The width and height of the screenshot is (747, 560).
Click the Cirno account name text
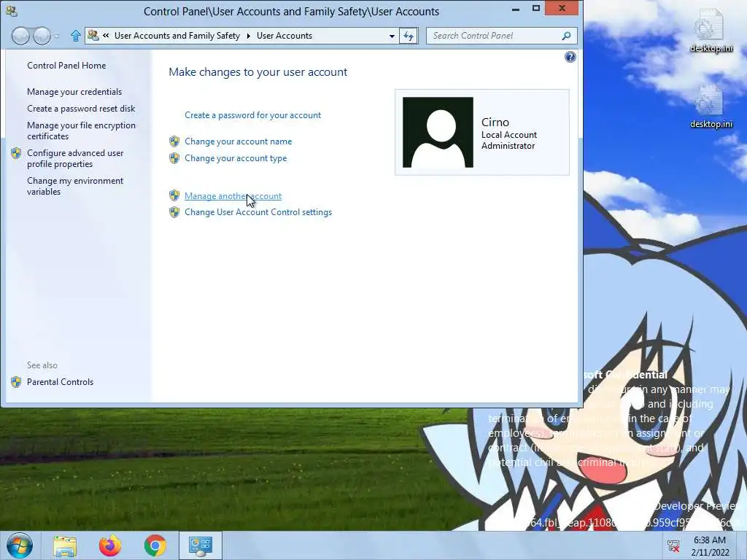[495, 122]
